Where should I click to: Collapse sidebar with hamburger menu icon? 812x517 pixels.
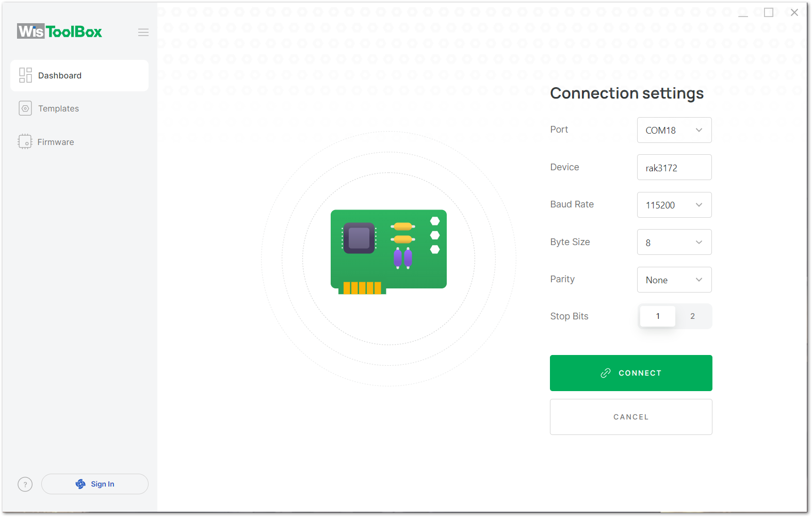[x=143, y=33]
